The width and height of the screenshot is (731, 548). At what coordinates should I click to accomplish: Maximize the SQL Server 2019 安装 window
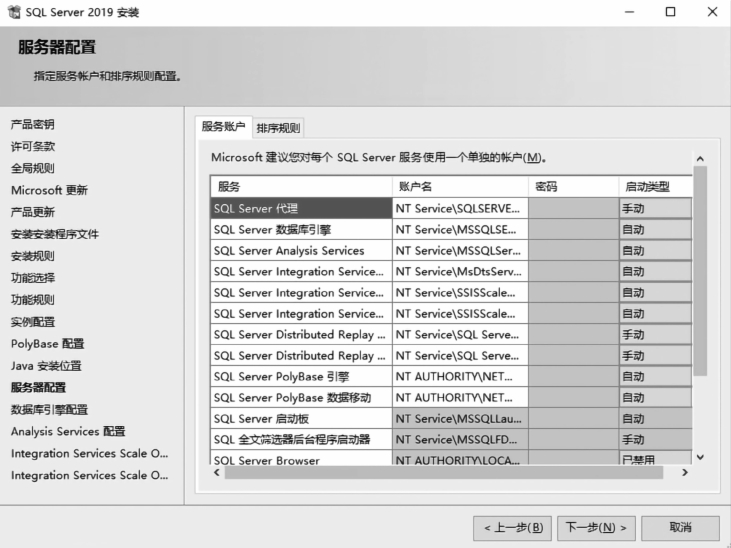click(670, 12)
